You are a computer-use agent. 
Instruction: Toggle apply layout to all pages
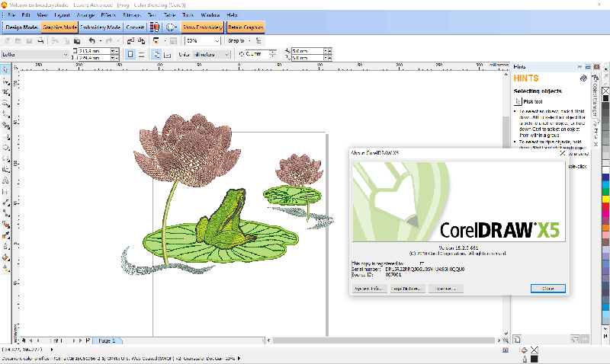[156, 55]
